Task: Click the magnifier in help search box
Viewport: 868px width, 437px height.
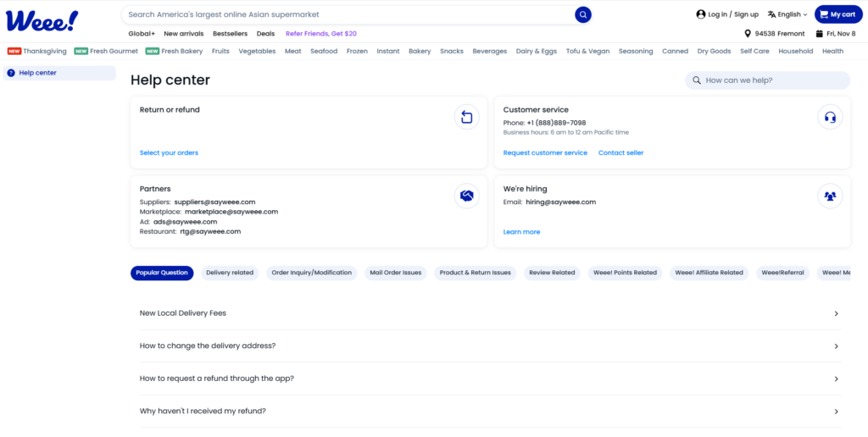Action: [697, 80]
